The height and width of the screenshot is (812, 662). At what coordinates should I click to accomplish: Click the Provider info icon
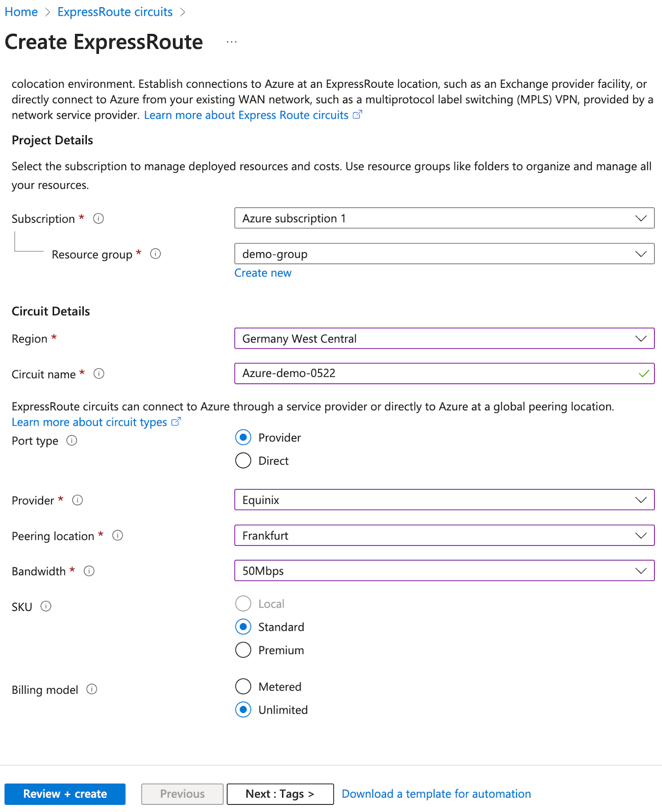(x=77, y=500)
